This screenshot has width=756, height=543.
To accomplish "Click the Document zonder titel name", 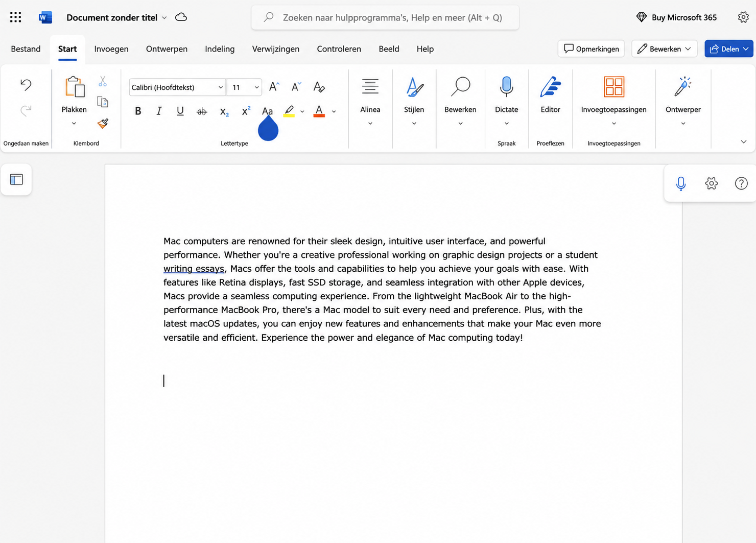I will pos(112,17).
